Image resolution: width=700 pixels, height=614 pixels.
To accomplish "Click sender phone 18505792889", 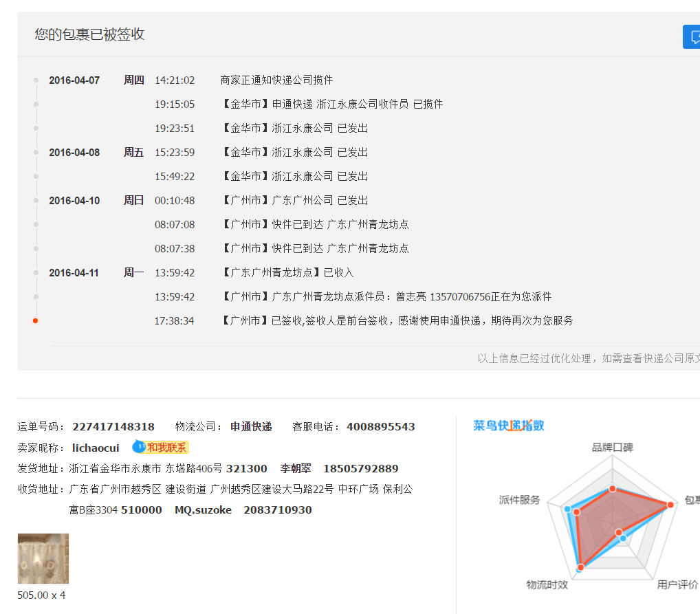I will pos(361,469).
